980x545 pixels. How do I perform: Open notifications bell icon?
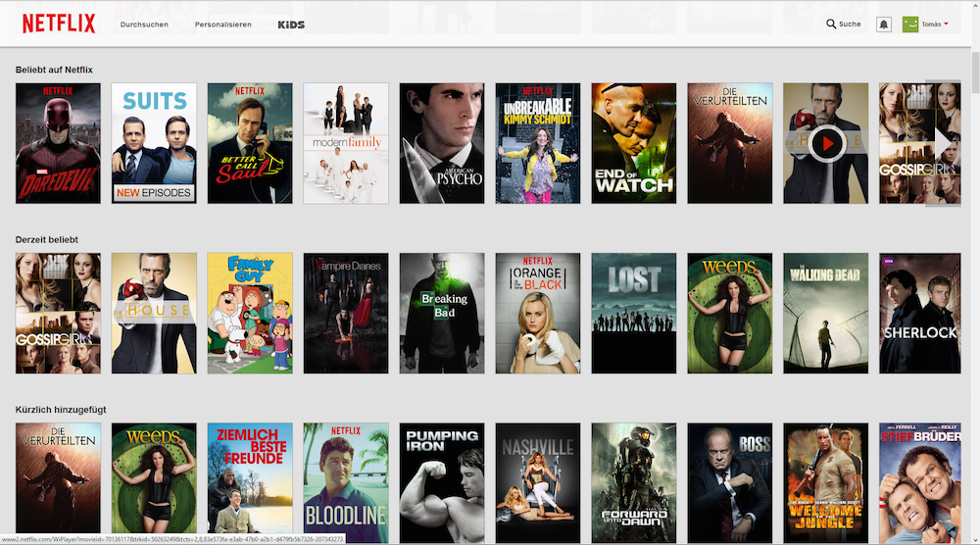click(884, 25)
